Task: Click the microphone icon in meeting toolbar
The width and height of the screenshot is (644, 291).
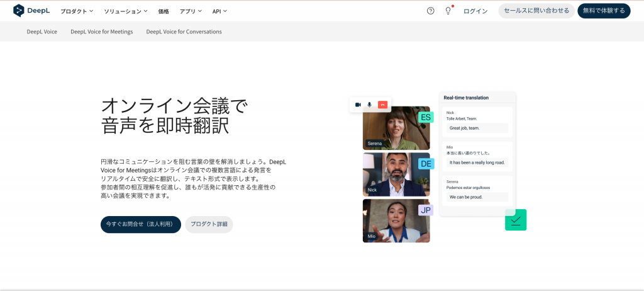Action: tap(370, 105)
